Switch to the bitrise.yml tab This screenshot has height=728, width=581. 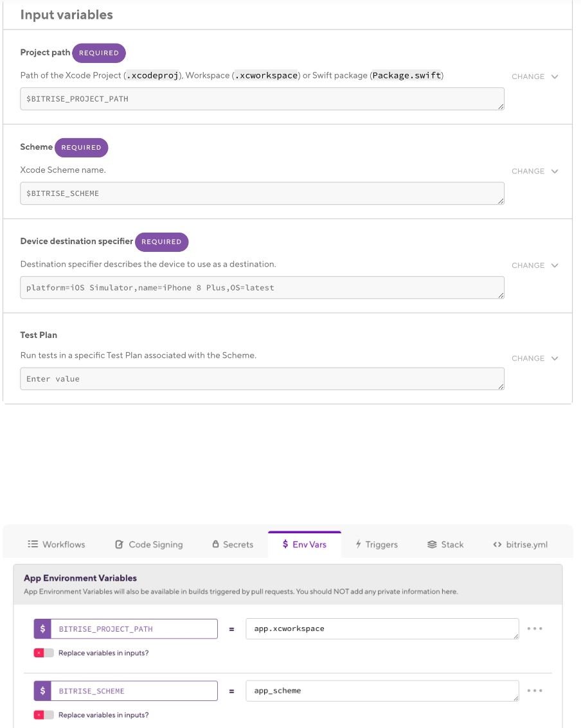(x=520, y=544)
